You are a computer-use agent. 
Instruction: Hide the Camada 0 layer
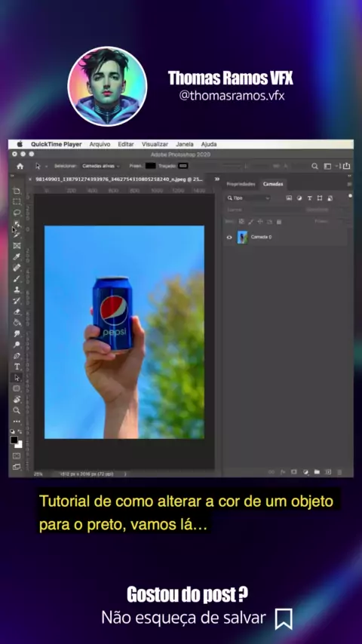pyautogui.click(x=229, y=237)
